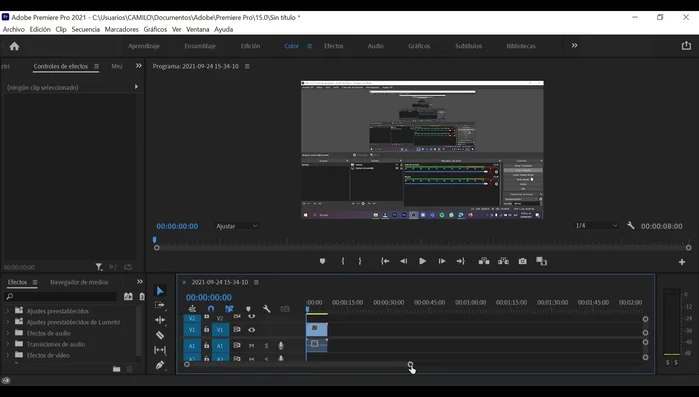Step forward one frame
The image size is (699, 397).
[x=441, y=261]
